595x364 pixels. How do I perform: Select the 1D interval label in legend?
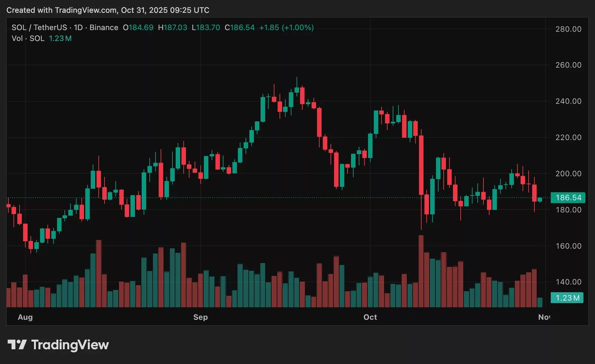78,28
